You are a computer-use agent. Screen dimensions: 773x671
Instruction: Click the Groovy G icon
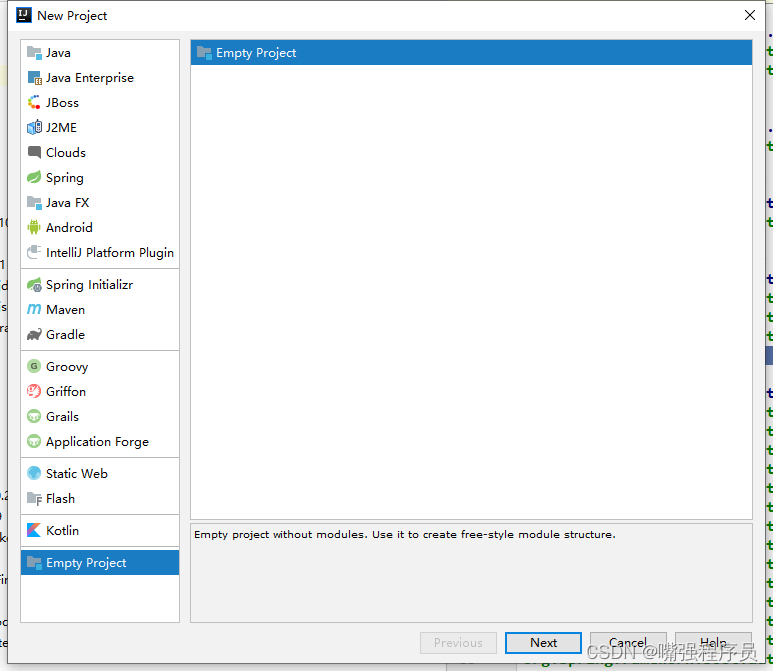pyautogui.click(x=34, y=366)
